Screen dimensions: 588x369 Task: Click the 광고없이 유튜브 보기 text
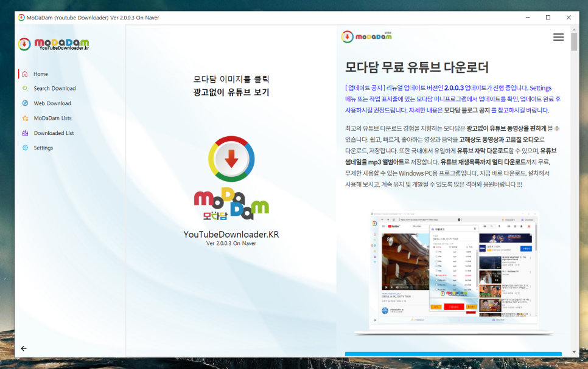pyautogui.click(x=231, y=92)
